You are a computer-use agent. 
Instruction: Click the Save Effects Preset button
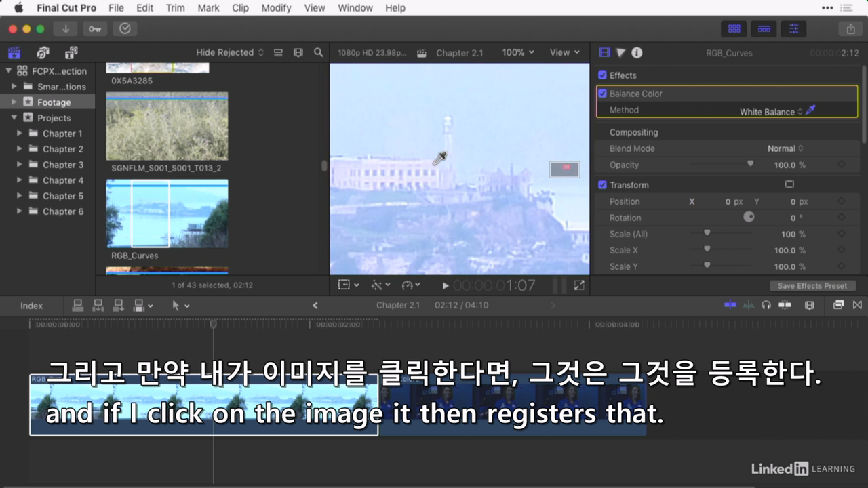click(x=813, y=286)
